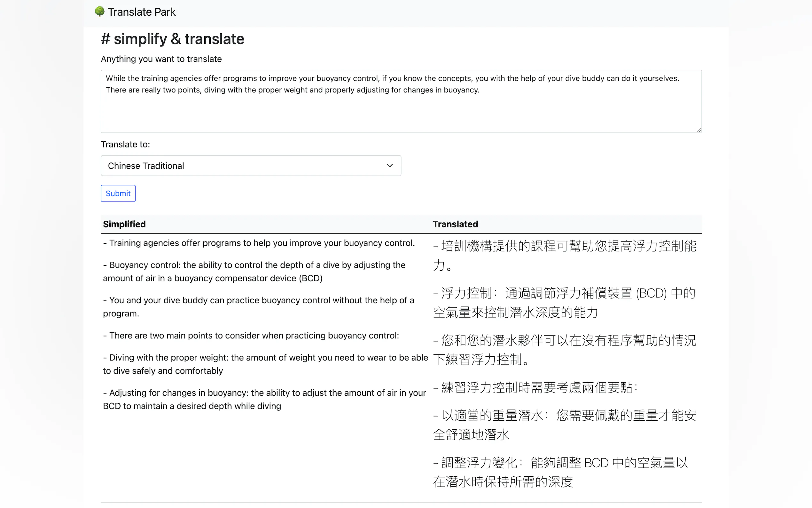This screenshot has width=812, height=508.
Task: Click the "Translate to:" label
Action: pos(125,145)
